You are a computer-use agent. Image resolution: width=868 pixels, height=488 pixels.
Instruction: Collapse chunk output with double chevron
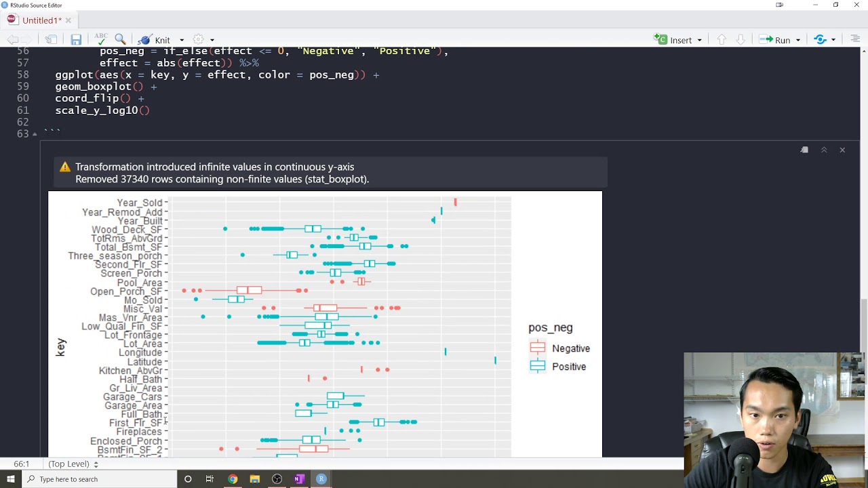click(x=824, y=150)
